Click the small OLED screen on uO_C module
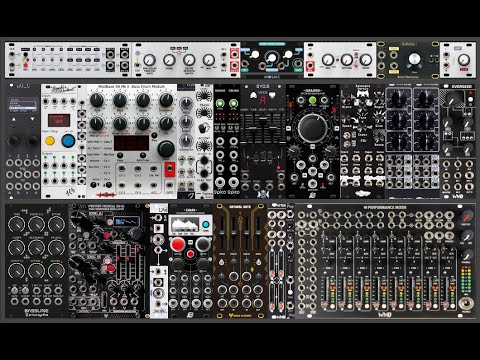The height and width of the screenshot is (360, 480). click(23, 104)
